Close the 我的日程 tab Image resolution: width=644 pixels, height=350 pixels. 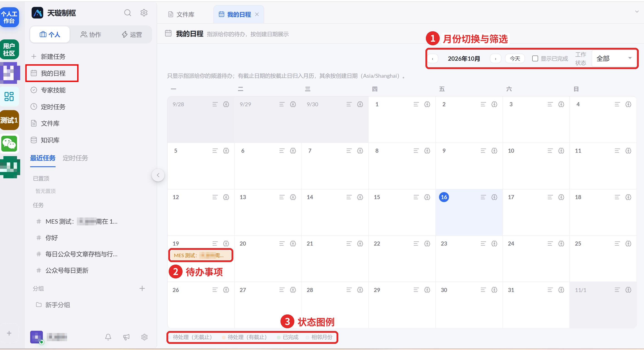tap(257, 14)
